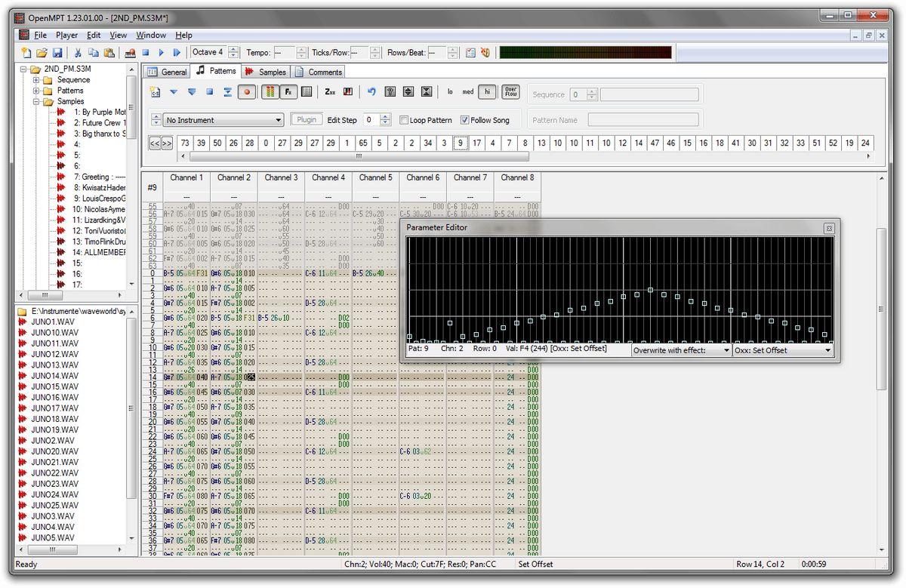
Task: Stop pattern playback in Patterns toolbar
Action: click(210, 92)
